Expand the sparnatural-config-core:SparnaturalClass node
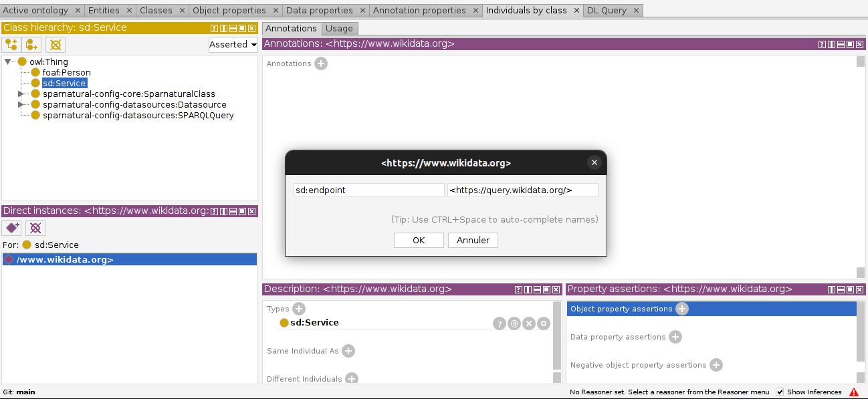This screenshot has height=399, width=868. (x=21, y=94)
